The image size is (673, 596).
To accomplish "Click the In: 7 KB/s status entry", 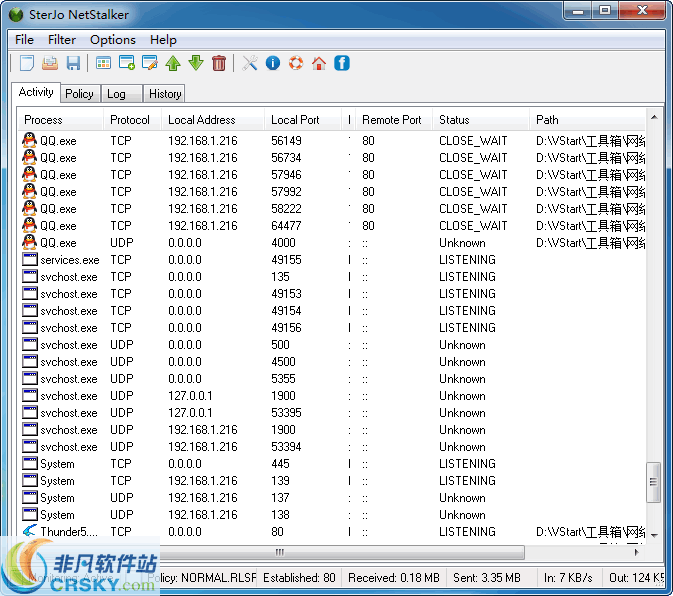I will 568,578.
